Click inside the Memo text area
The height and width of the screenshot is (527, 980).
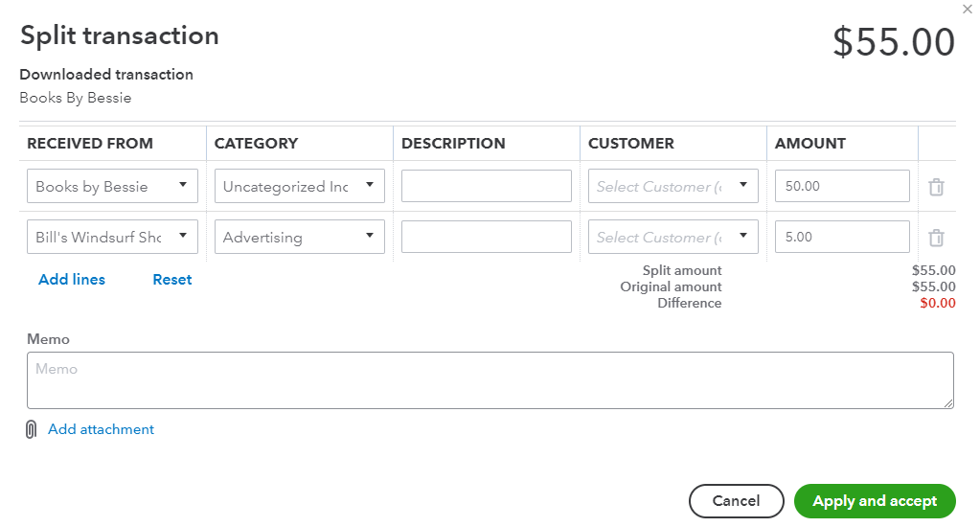click(490, 380)
